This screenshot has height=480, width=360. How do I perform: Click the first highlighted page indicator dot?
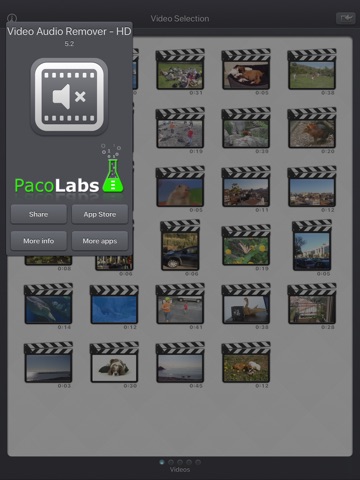point(162,462)
